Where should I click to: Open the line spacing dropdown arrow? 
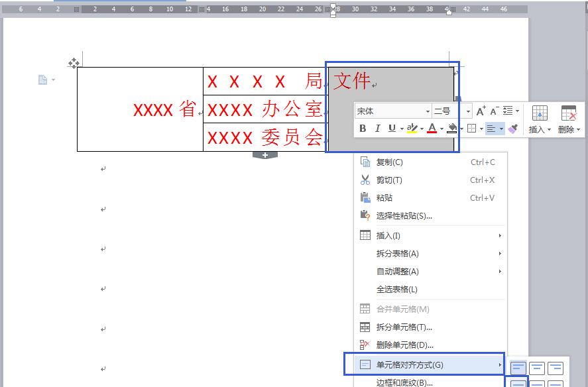click(518, 111)
